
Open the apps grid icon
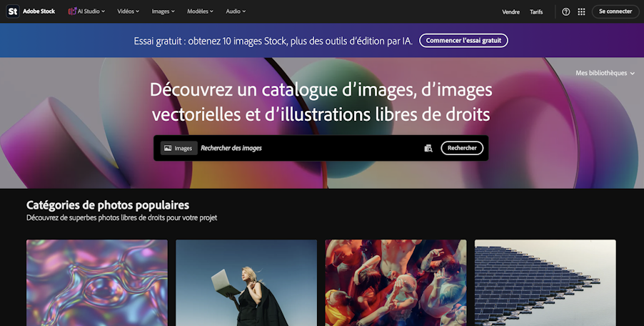[x=581, y=12]
